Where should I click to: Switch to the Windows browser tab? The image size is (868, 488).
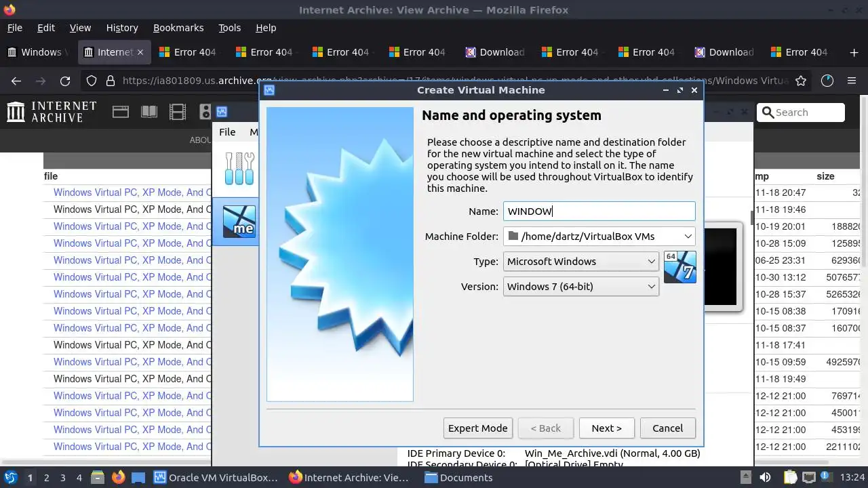(38, 52)
